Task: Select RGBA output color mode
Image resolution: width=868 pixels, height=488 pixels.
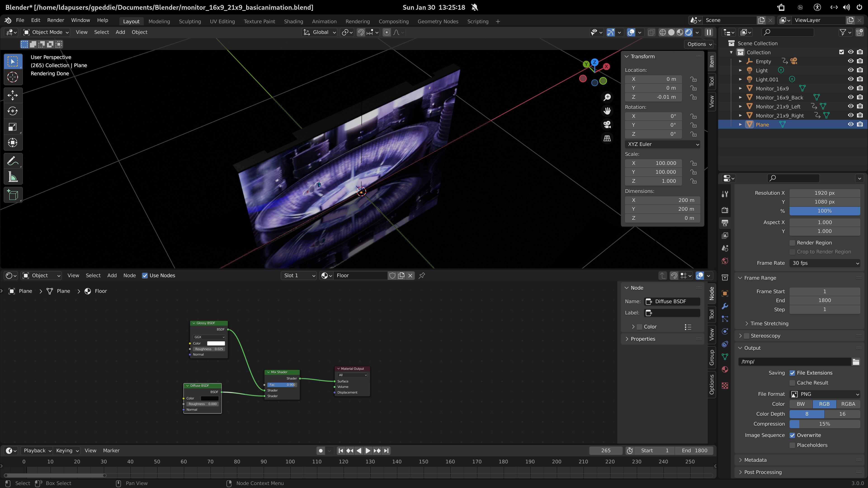Action: 848,404
